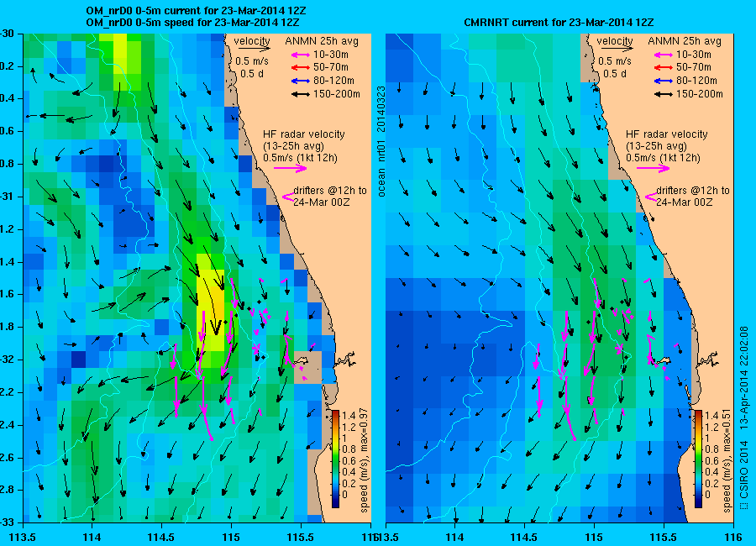Click the right map speed color bar
Image resolution: width=756 pixels, height=546 pixels.
click(x=698, y=459)
